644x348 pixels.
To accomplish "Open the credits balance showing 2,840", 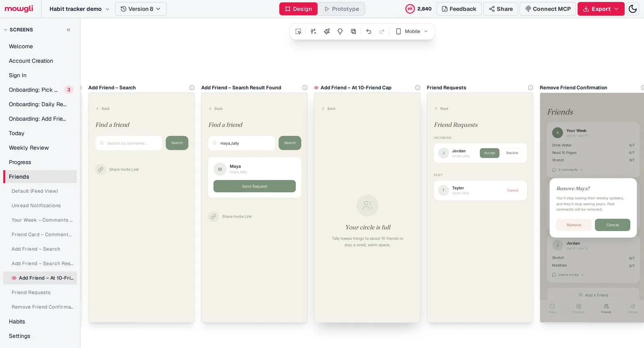I will pyautogui.click(x=419, y=9).
